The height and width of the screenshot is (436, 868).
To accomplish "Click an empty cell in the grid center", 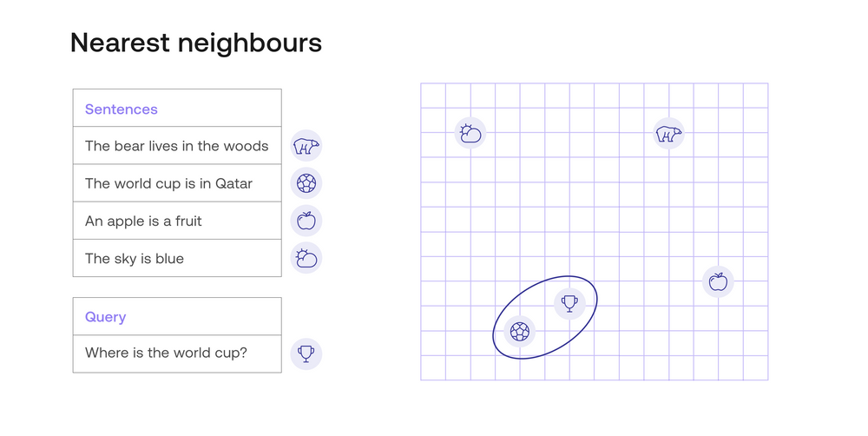I will 607,220.
